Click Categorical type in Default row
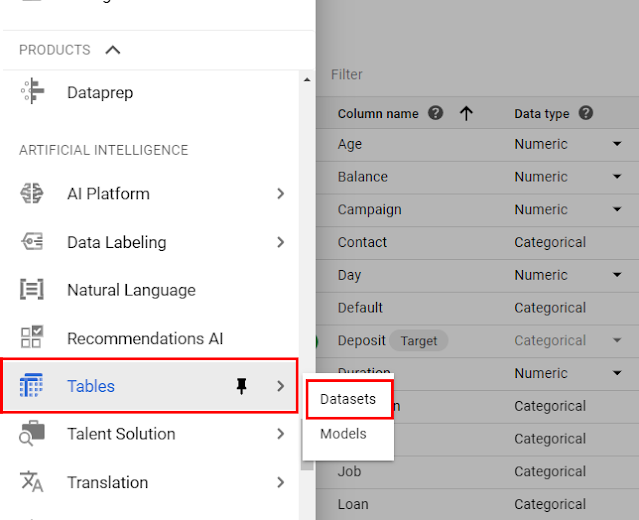Image resolution: width=639 pixels, height=520 pixels. [550, 308]
